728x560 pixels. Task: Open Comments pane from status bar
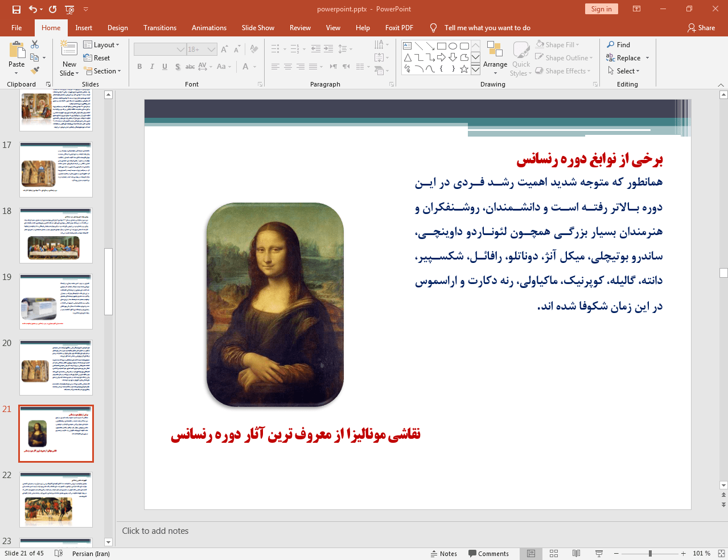[x=488, y=554]
